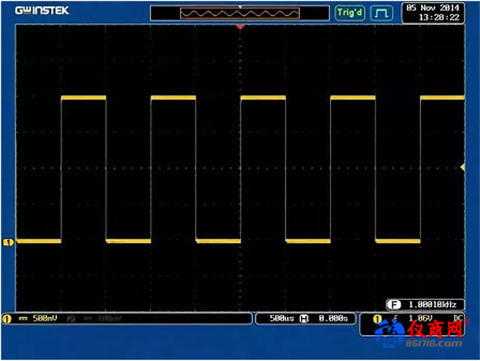This screenshot has height=361, width=480.
Task: Click the red trigger position marker
Action: (x=240, y=27)
